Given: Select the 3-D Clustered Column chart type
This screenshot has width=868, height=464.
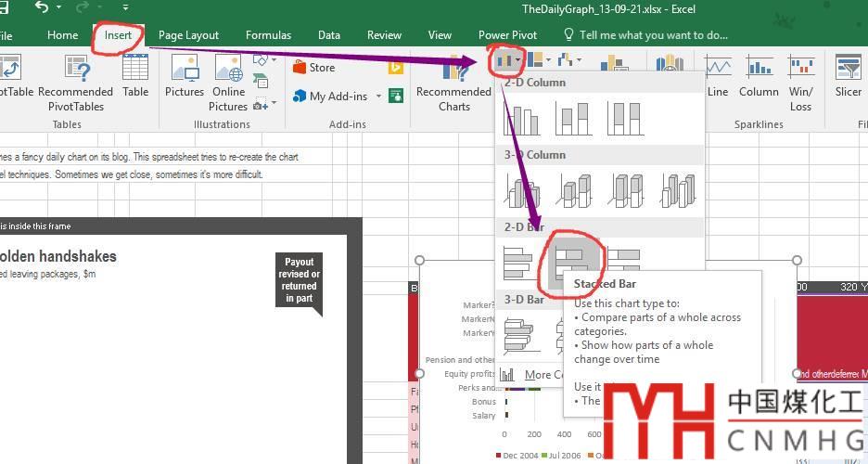Looking at the screenshot, I should coord(521,190).
